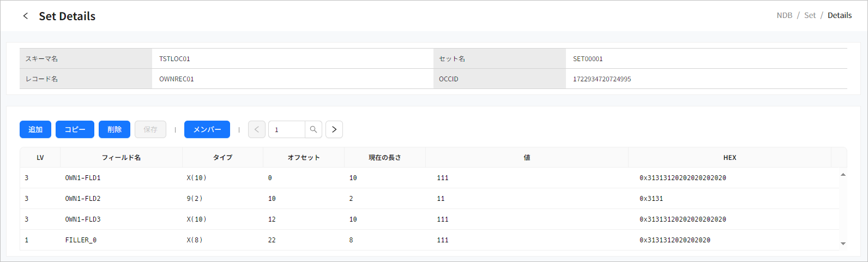Select the OWN1-FLD2 field row

point(83,199)
